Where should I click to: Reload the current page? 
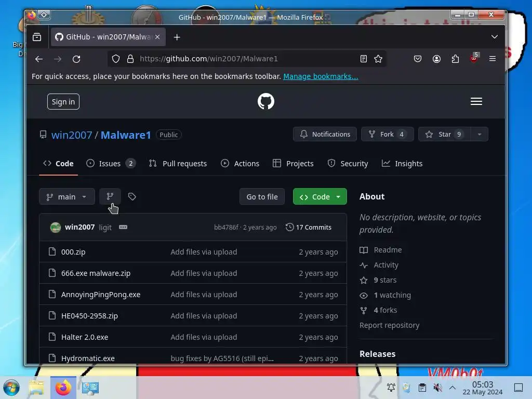click(x=76, y=59)
